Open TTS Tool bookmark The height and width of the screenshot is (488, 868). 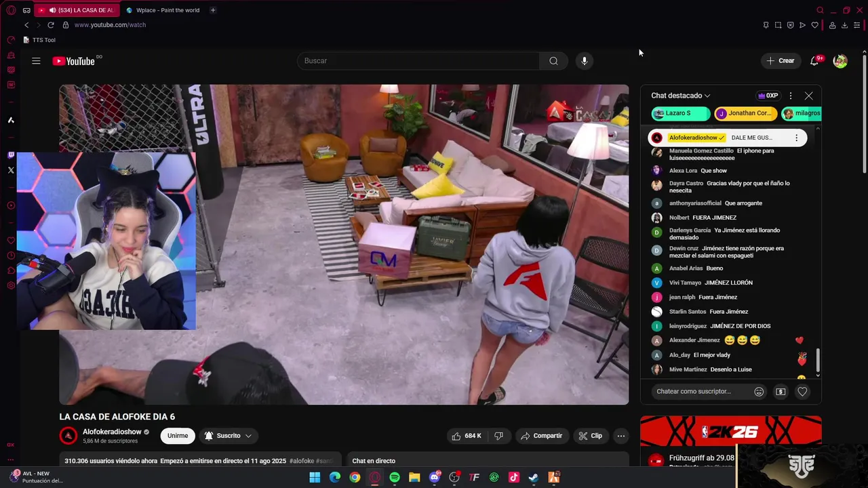[39, 40]
